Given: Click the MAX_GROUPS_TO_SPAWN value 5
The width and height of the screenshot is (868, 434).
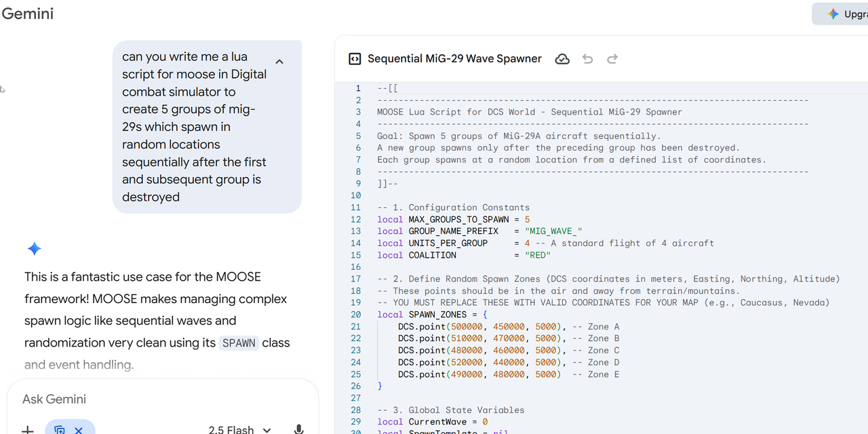Looking at the screenshot, I should [x=527, y=220].
